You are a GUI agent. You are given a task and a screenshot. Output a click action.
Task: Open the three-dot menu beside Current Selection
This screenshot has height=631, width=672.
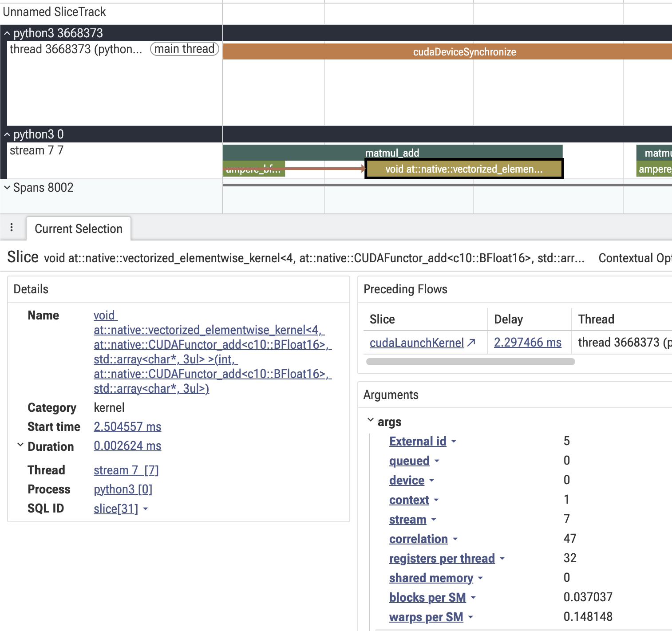click(x=12, y=228)
